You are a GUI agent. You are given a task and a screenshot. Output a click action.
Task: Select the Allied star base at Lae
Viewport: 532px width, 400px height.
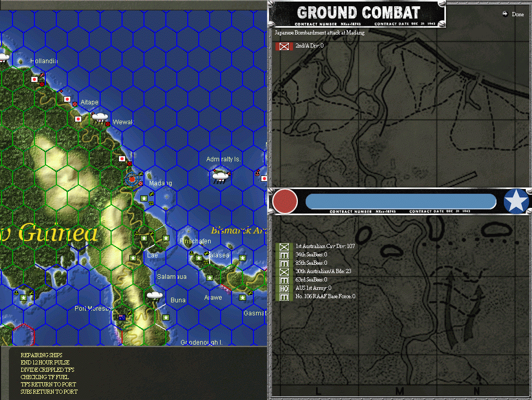click(x=144, y=238)
